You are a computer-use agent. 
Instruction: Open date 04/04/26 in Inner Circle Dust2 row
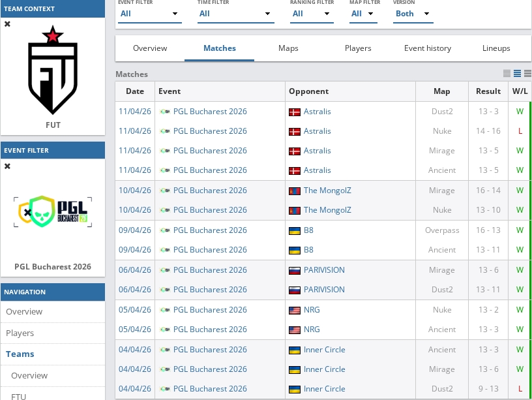[x=135, y=389]
